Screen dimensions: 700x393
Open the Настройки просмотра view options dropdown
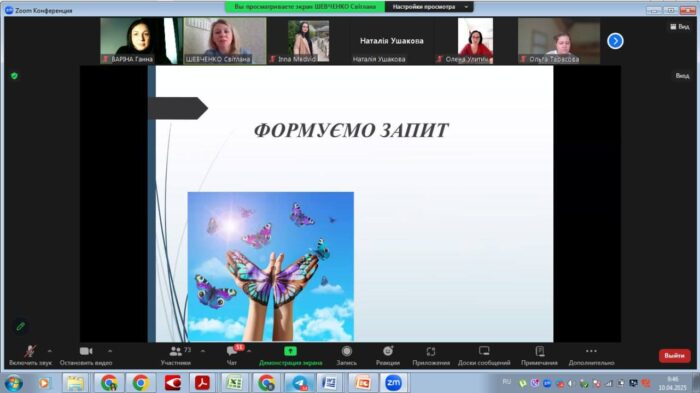point(429,7)
